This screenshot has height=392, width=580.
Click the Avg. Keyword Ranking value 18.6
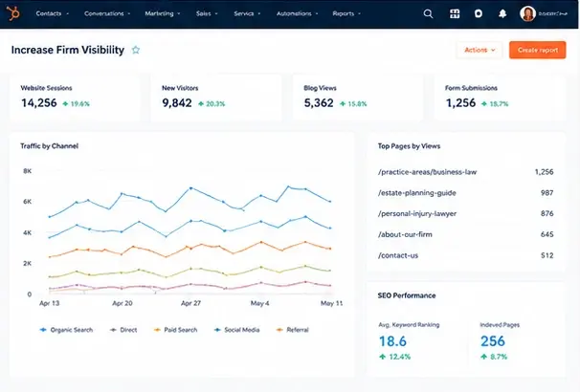pos(392,341)
